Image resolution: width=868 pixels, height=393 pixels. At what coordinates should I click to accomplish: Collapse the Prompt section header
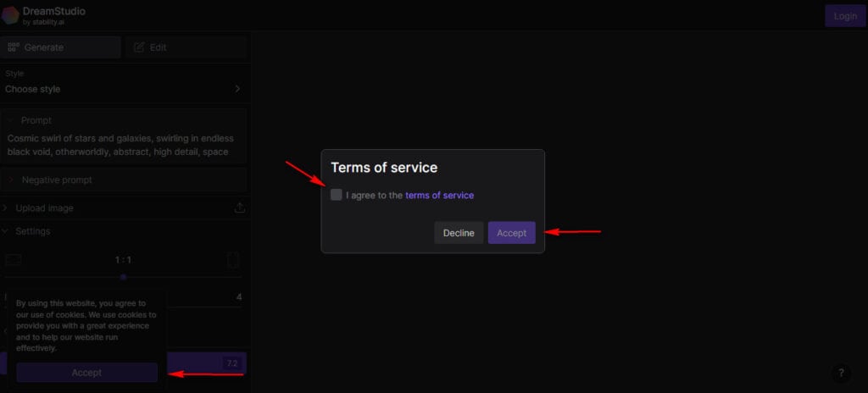36,120
